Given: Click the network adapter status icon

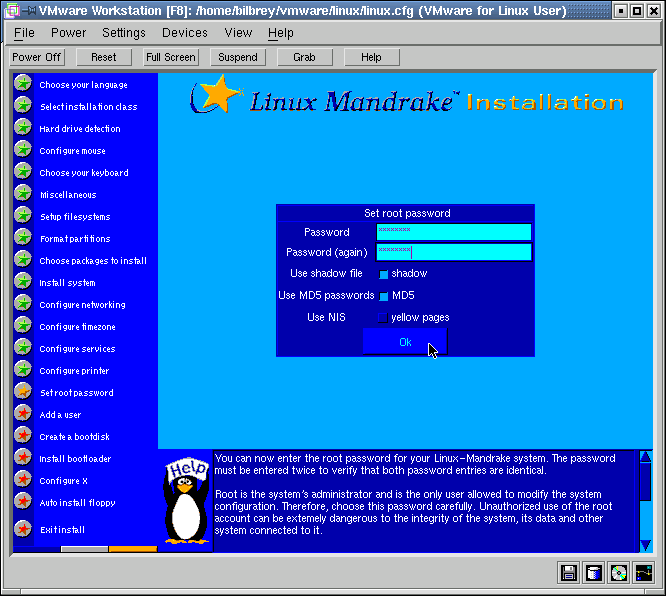Looking at the screenshot, I should point(644,573).
